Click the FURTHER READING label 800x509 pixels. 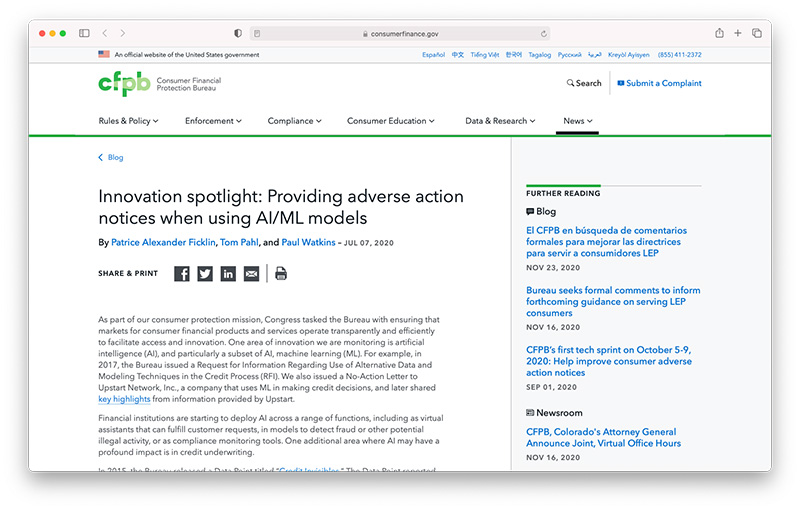point(563,193)
